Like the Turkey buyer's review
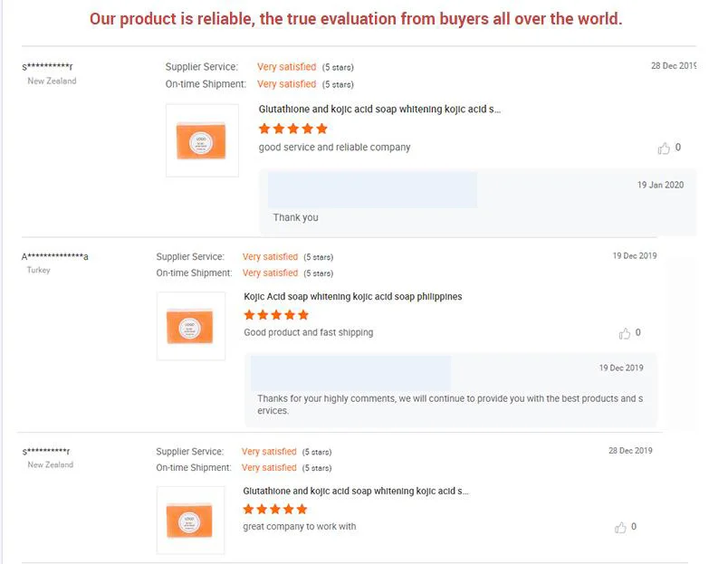This screenshot has height=564, width=728. (625, 333)
